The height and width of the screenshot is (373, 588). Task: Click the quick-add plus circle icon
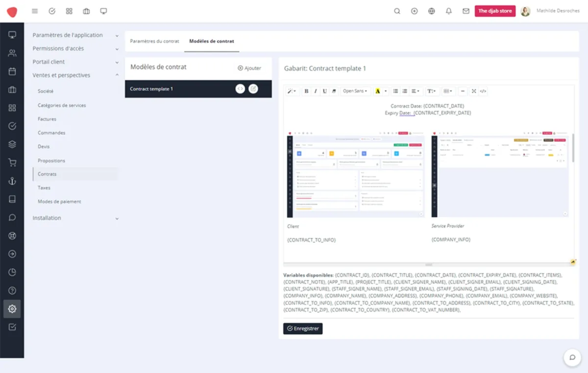(x=415, y=11)
